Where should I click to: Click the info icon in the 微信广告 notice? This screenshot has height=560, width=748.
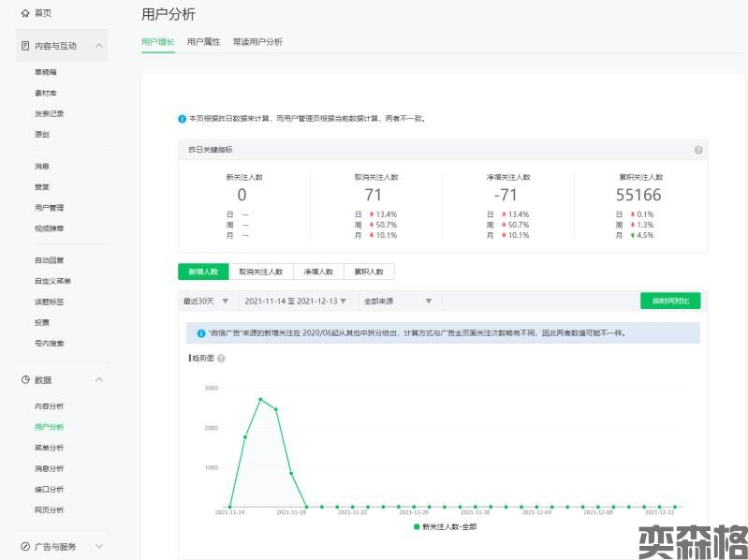[201, 333]
